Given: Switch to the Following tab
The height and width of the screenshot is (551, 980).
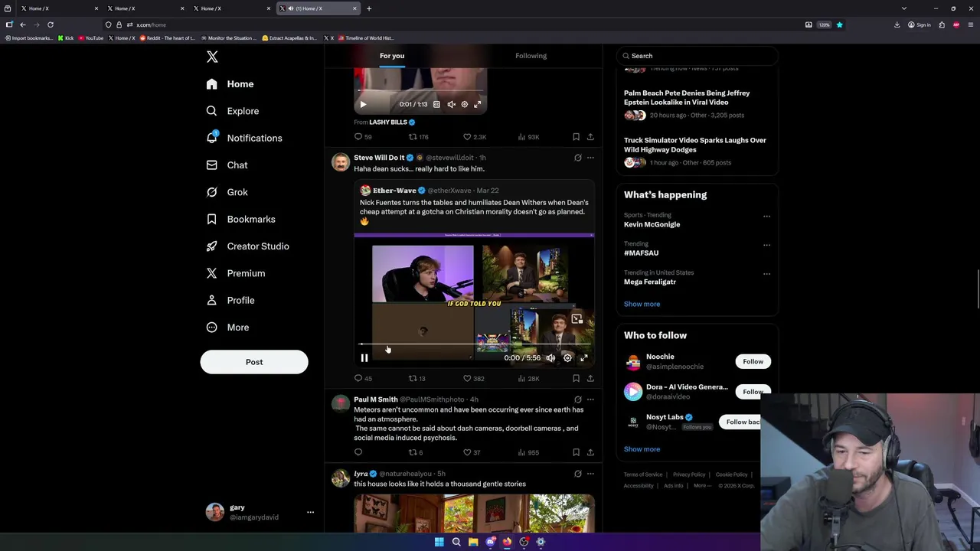Looking at the screenshot, I should (531, 56).
